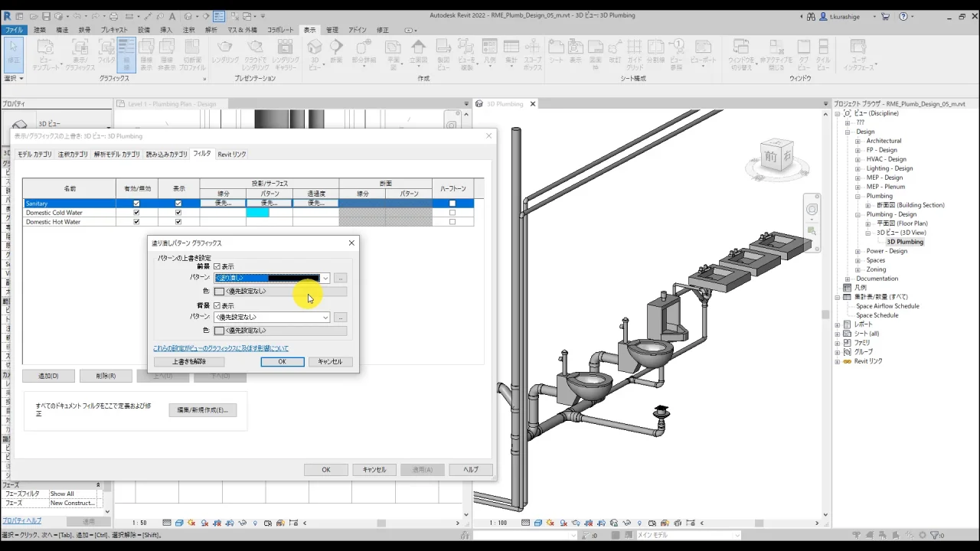
Task: Click 編集/新規作成(E)... button
Action: (x=203, y=410)
